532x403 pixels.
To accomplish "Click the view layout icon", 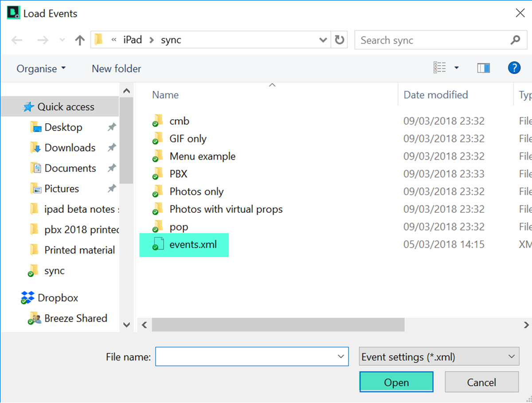I will point(439,68).
